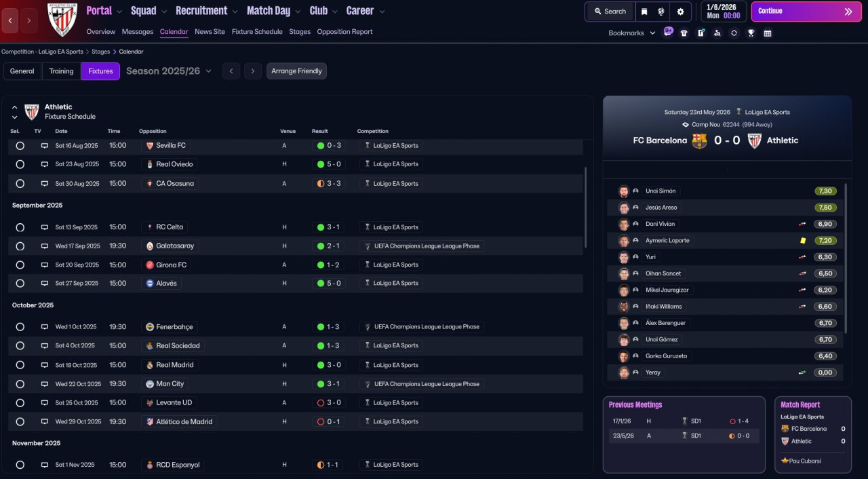
Task: Expand the Club menu dropdown
Action: pyautogui.click(x=335, y=12)
